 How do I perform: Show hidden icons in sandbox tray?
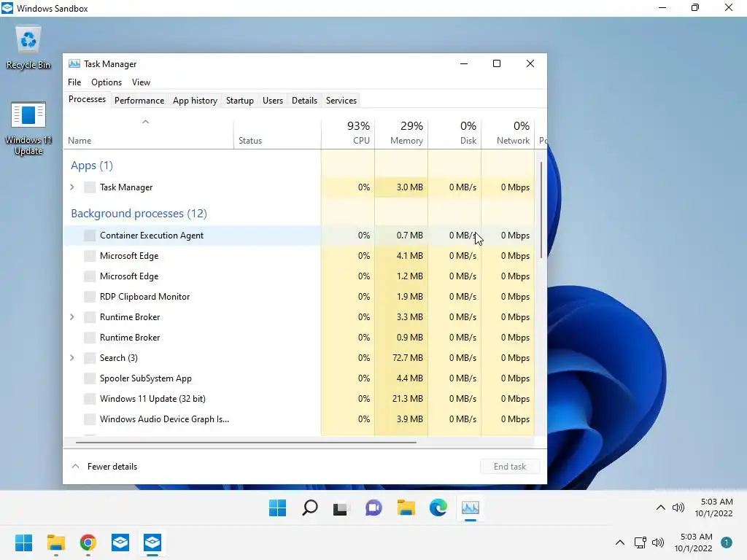[x=661, y=507]
